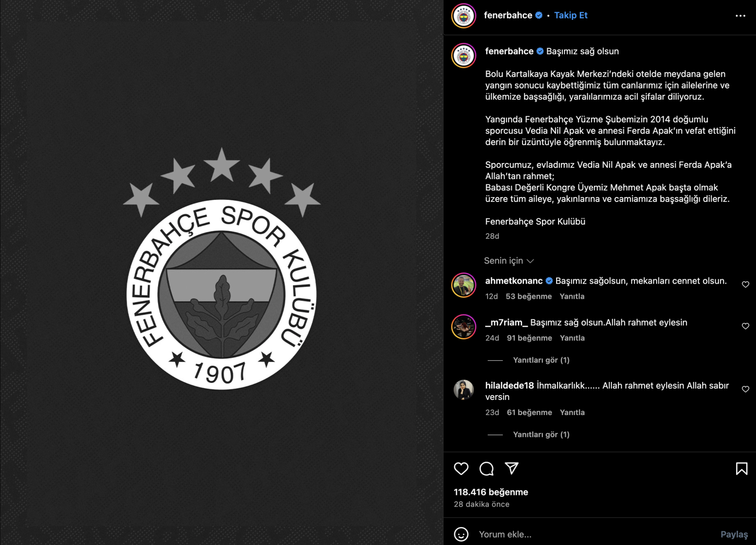Share the post via paper plane icon
Image resolution: width=756 pixels, height=545 pixels.
click(512, 468)
